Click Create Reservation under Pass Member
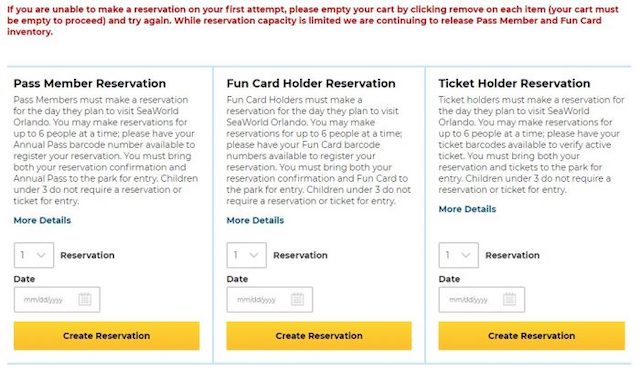This screenshot has height=372, width=640. coord(107,336)
